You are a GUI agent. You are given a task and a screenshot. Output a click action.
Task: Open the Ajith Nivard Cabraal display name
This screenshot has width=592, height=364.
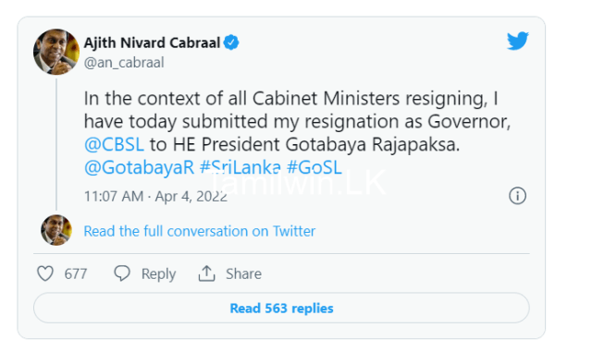coord(152,42)
